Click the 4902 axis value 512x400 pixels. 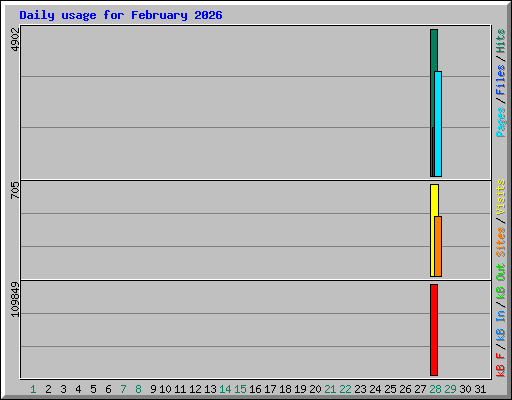coord(15,39)
